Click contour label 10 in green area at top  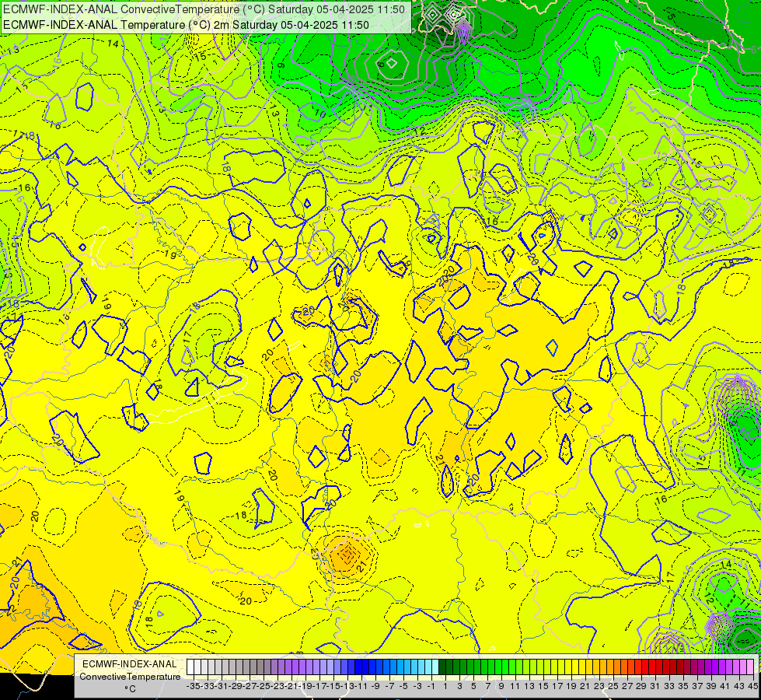click(319, 114)
